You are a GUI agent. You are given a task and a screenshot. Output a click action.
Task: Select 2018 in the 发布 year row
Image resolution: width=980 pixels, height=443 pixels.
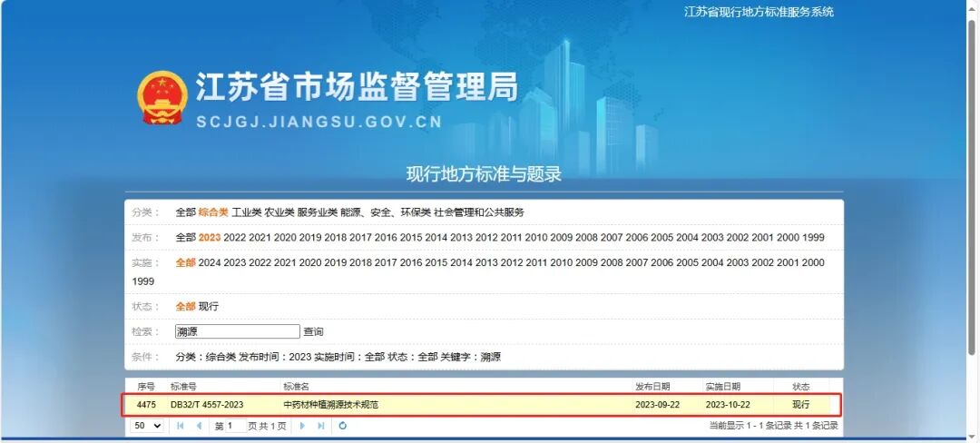click(x=336, y=238)
